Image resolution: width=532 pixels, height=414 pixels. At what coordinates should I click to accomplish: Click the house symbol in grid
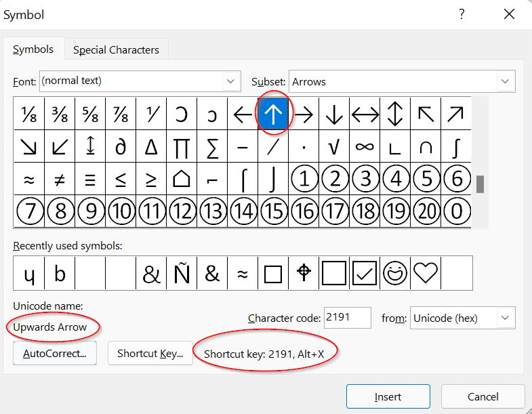tap(182, 179)
